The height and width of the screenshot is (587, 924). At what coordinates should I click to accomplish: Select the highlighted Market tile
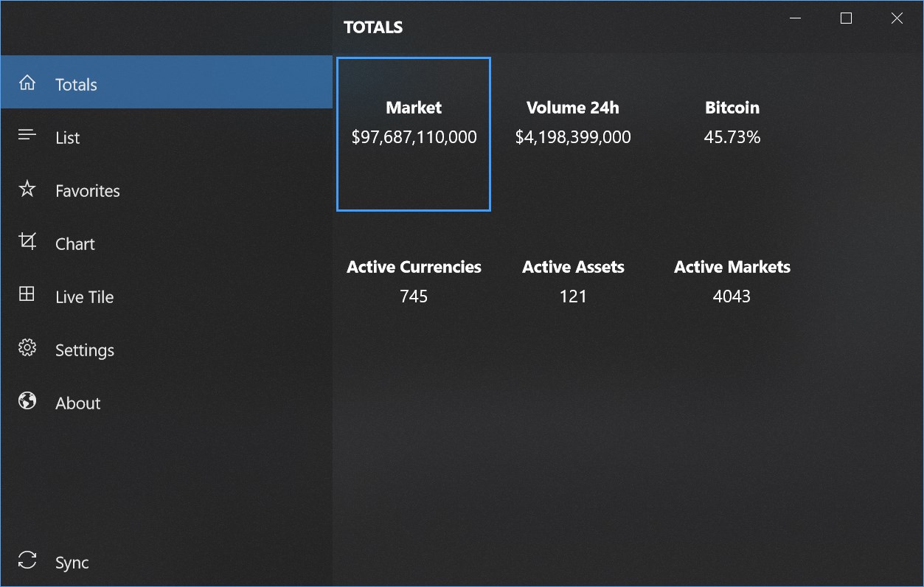pos(413,134)
